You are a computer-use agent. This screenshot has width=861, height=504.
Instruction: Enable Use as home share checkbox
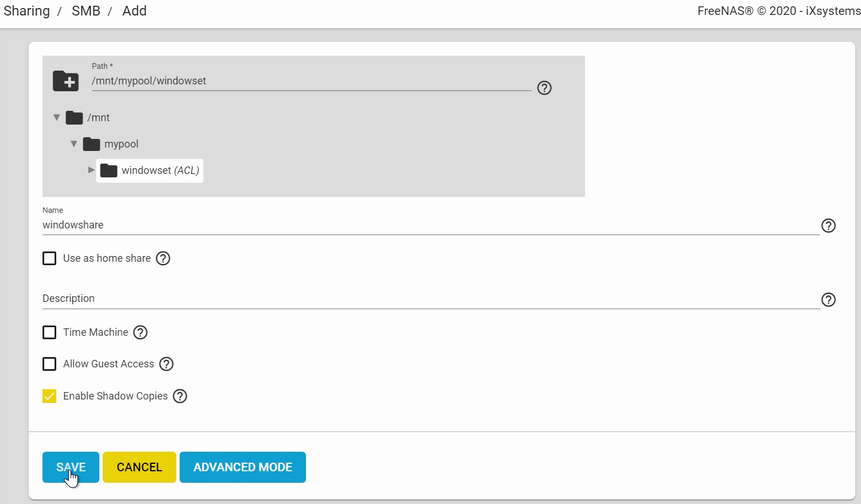(49, 258)
